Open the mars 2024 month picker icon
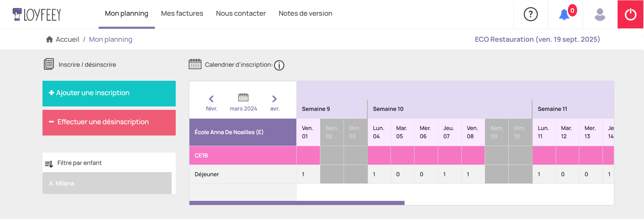This screenshot has width=644, height=219. (x=243, y=98)
